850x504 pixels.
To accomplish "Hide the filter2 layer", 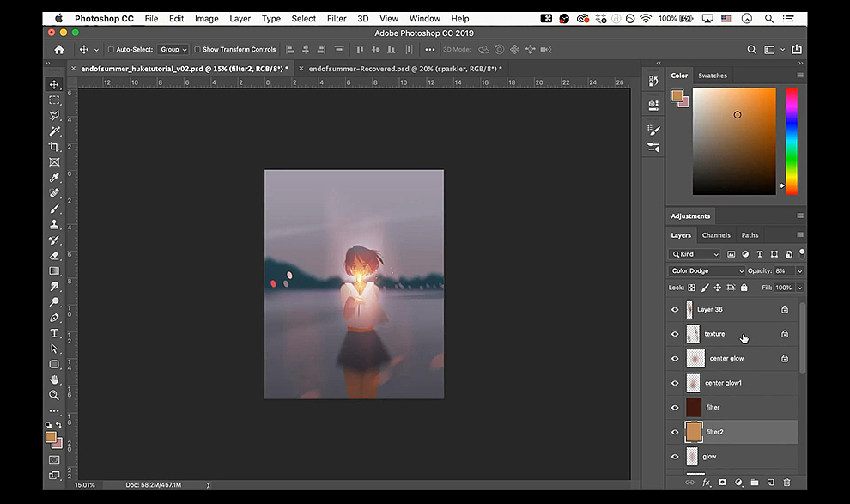I will tap(675, 432).
